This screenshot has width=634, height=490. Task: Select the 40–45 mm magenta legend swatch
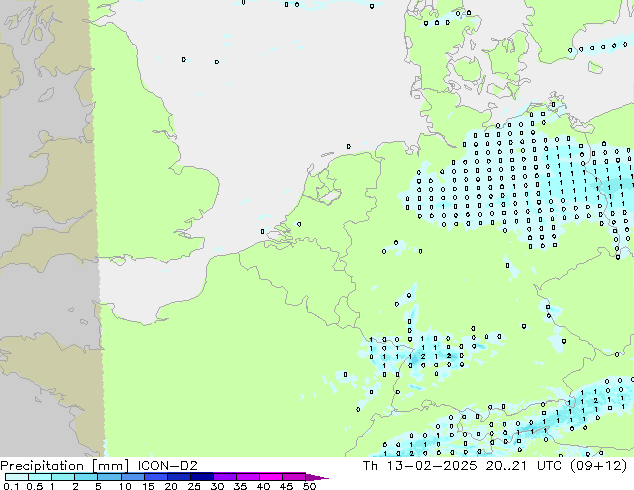271,477
